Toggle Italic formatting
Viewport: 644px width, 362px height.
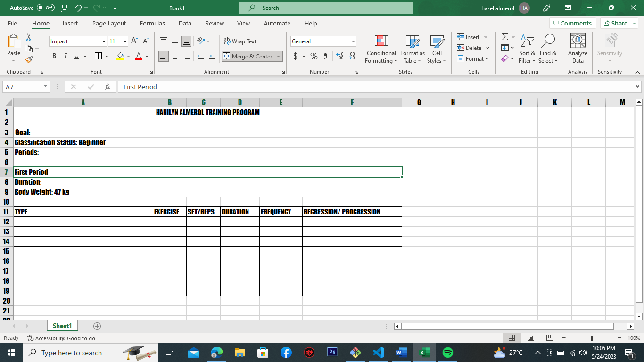[x=65, y=56]
